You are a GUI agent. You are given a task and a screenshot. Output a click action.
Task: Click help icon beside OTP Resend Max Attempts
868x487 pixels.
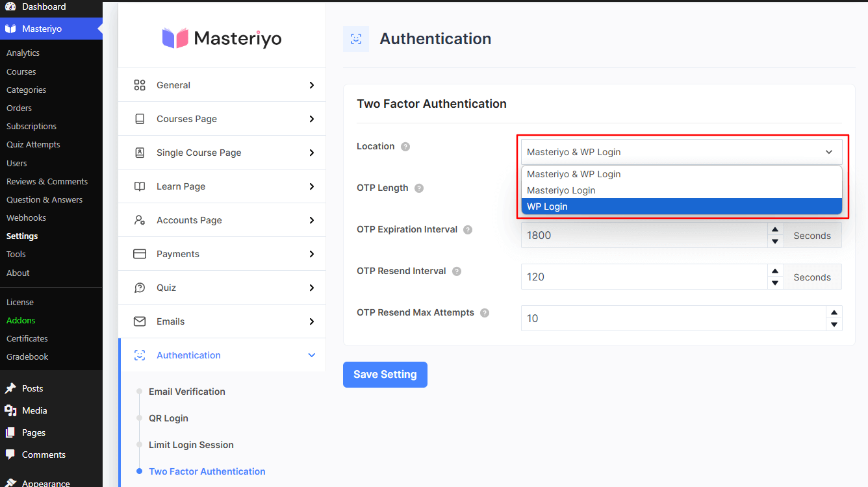pos(485,313)
